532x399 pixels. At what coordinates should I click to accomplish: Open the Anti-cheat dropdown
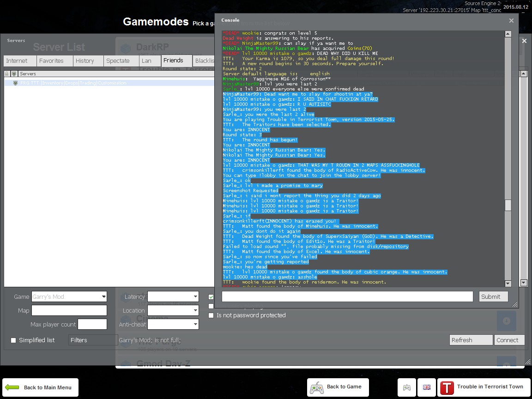[x=173, y=324]
